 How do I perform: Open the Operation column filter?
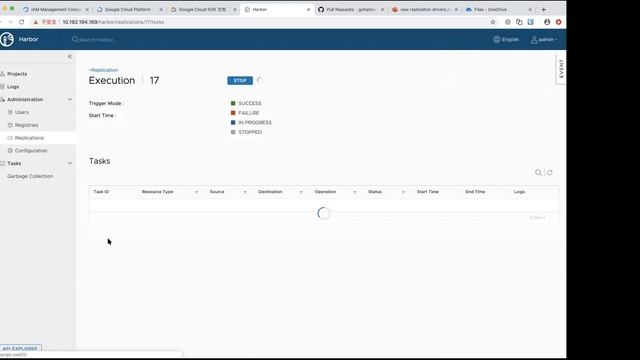click(x=355, y=192)
